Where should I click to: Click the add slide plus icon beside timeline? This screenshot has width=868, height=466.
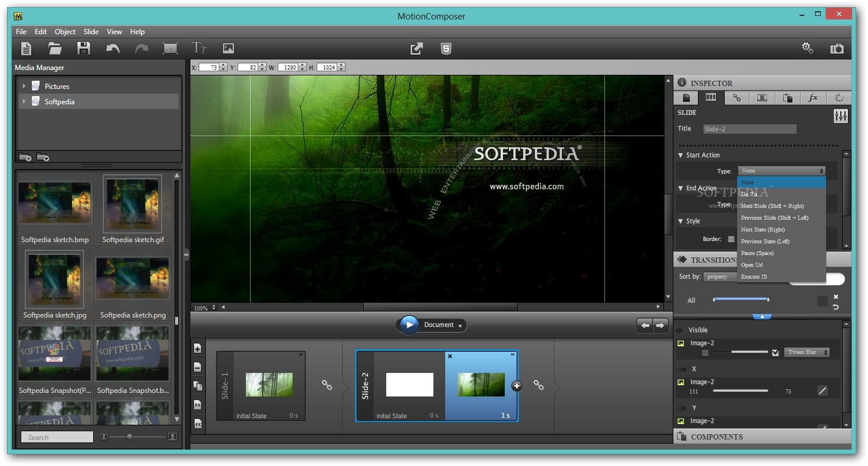(198, 348)
